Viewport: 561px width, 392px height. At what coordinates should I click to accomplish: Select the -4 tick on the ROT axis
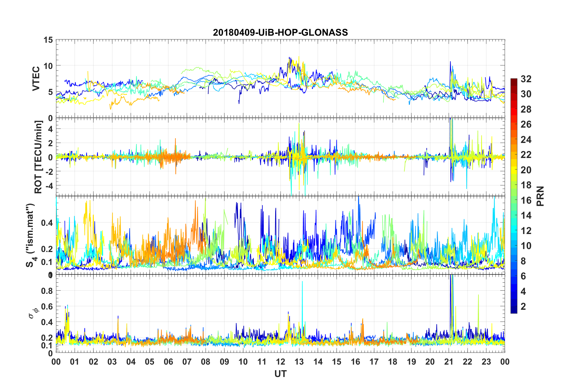[x=49, y=186]
